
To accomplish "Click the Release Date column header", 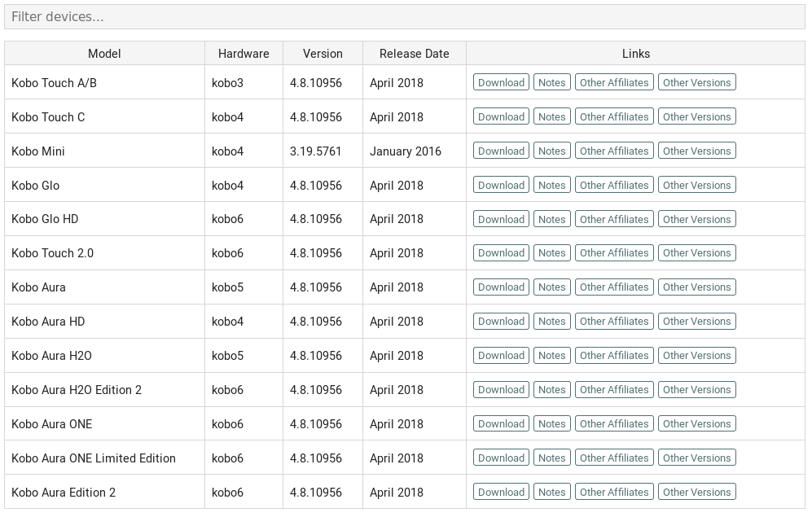I will [414, 53].
